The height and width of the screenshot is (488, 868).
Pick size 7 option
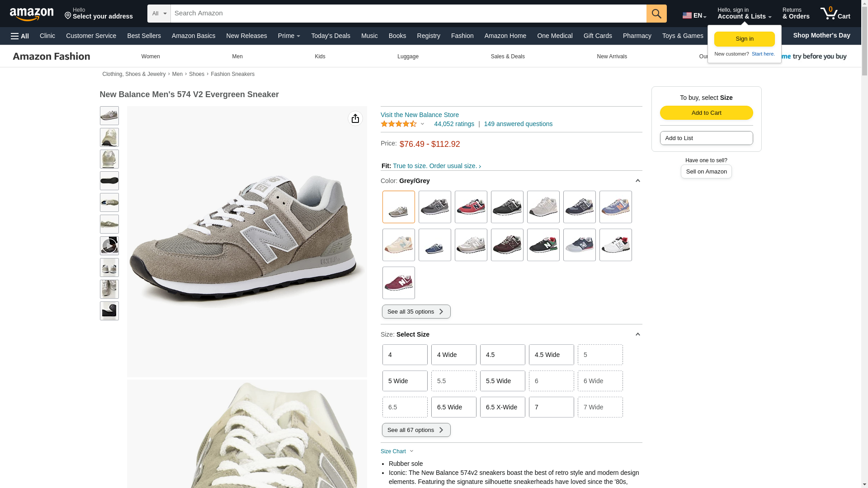pos(551,407)
